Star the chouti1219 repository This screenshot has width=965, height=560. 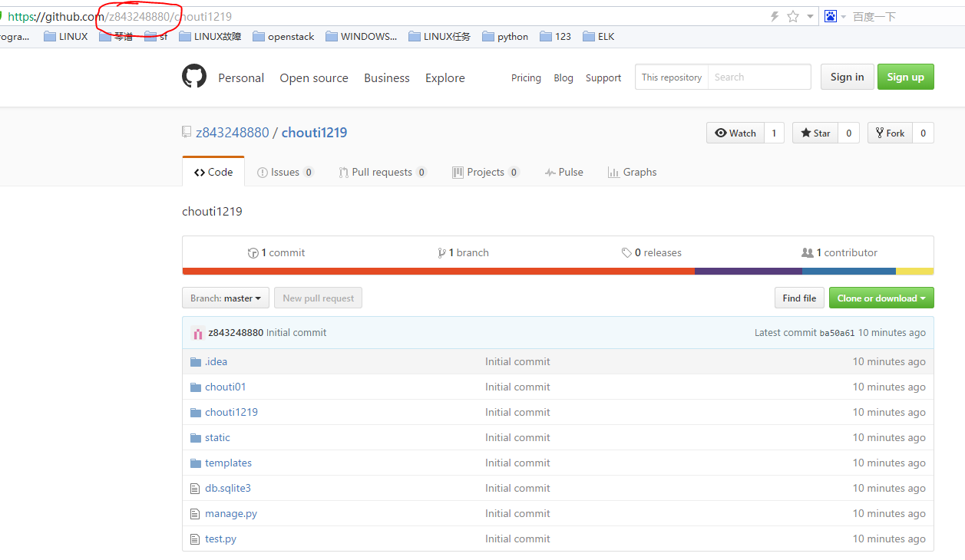815,133
